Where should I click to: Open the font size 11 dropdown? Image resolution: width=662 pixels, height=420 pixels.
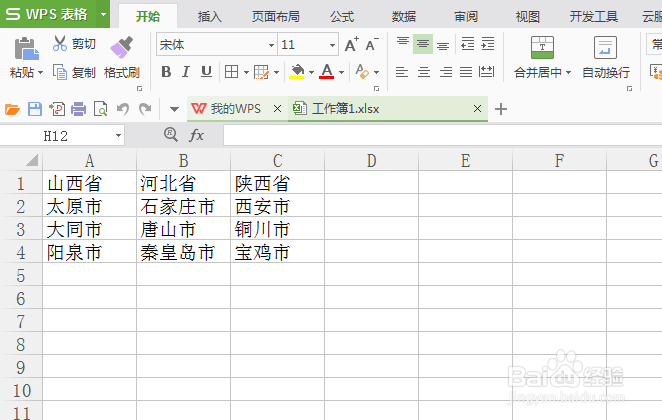pyautogui.click(x=333, y=45)
